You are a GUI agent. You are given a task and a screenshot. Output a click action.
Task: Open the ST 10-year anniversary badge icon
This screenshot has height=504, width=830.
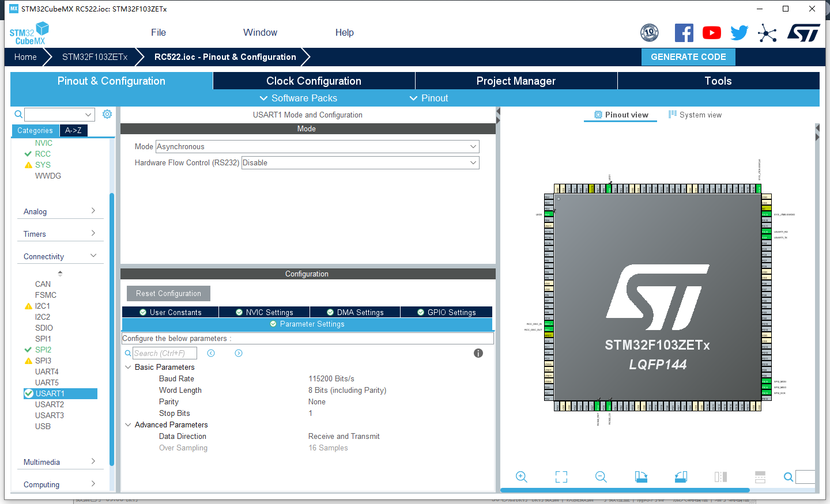pyautogui.click(x=650, y=33)
